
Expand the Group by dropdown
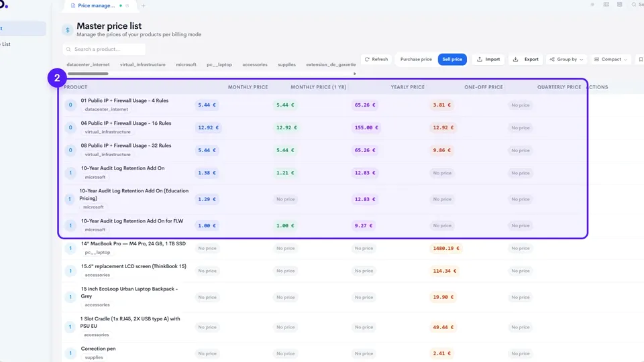pyautogui.click(x=566, y=59)
